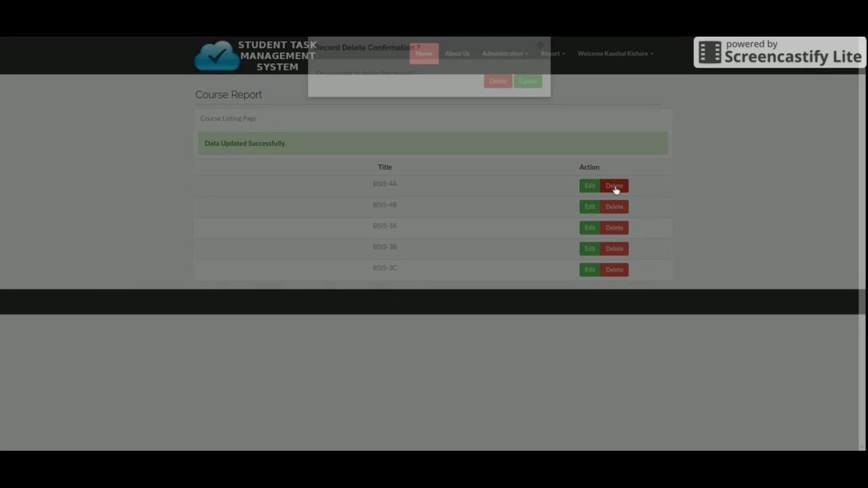Viewport: 868px width, 488px height.
Task: Click Cancel in the delete confirmation dialog
Action: click(x=528, y=81)
